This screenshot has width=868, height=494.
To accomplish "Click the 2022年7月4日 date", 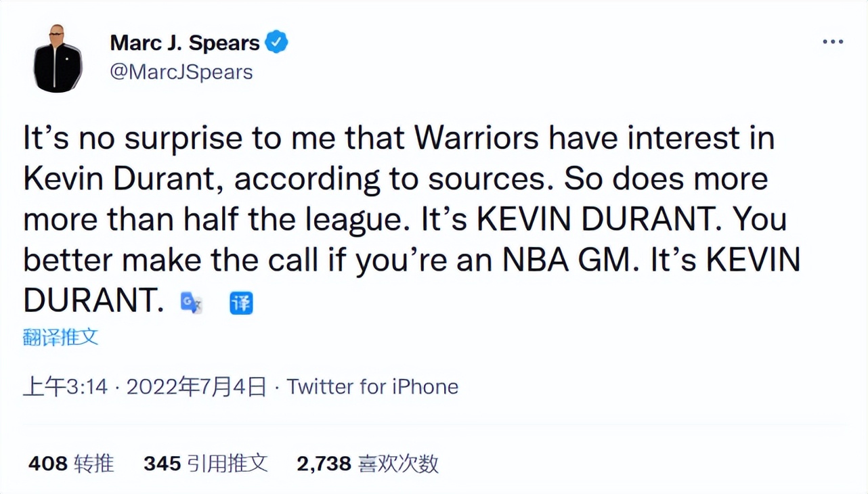I will click(196, 386).
